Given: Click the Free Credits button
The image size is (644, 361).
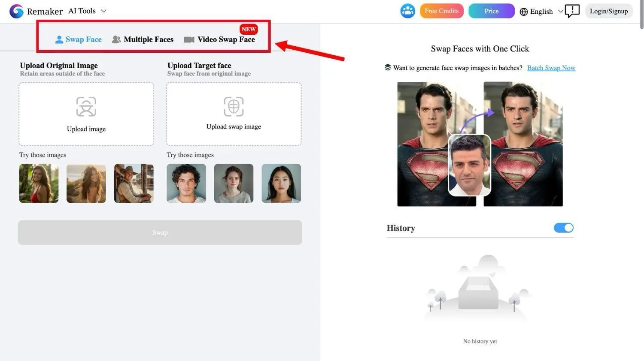Looking at the screenshot, I should [x=441, y=11].
